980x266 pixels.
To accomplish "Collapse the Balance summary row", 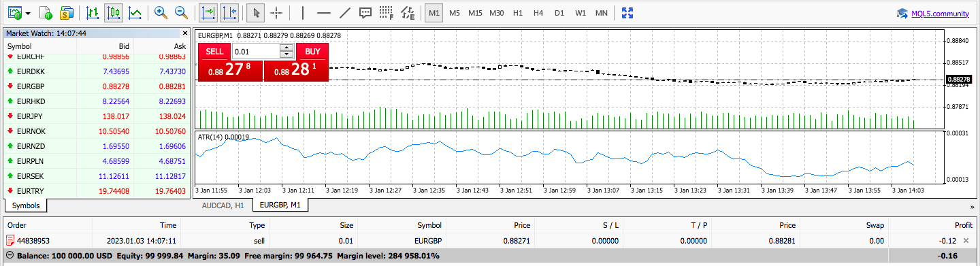I will tap(9, 256).
